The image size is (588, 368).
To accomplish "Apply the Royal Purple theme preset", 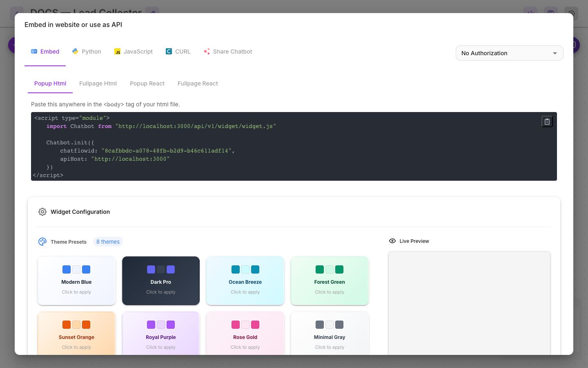I will (161, 334).
